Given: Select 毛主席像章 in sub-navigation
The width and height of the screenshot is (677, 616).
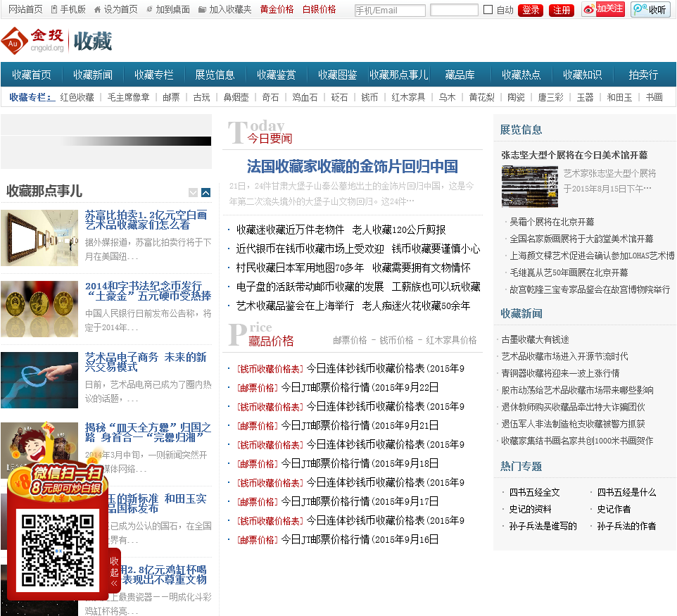Looking at the screenshot, I should pos(129,97).
